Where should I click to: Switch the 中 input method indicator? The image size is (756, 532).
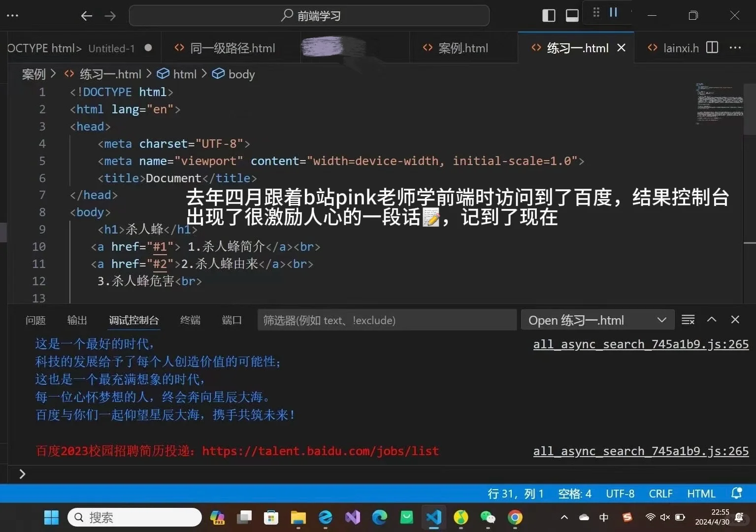point(604,517)
